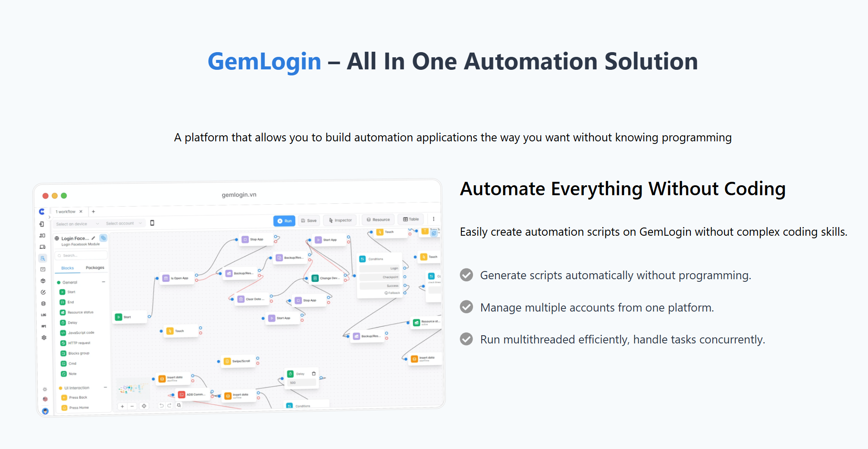Click the database icon in the sidebar
The height and width of the screenshot is (449, 868).
pos(43,303)
